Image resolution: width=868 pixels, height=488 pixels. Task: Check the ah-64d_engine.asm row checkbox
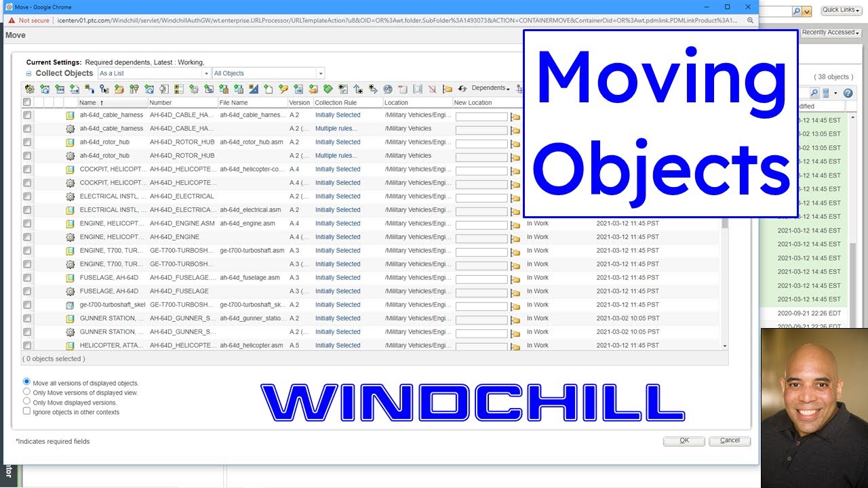point(27,224)
